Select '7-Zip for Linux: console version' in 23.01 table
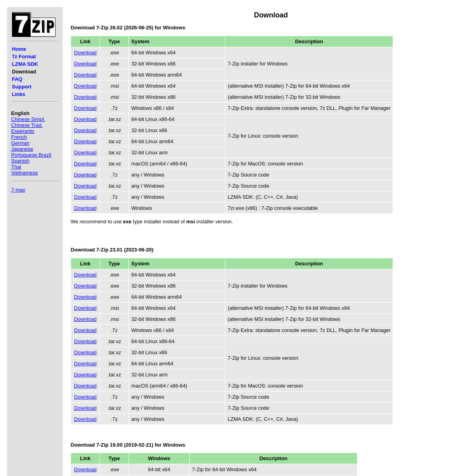Image resolution: width=476 pixels, height=476 pixels. [263, 358]
